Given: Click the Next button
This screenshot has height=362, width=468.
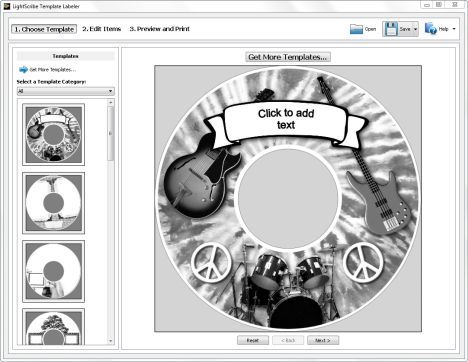Looking at the screenshot, I should point(323,340).
